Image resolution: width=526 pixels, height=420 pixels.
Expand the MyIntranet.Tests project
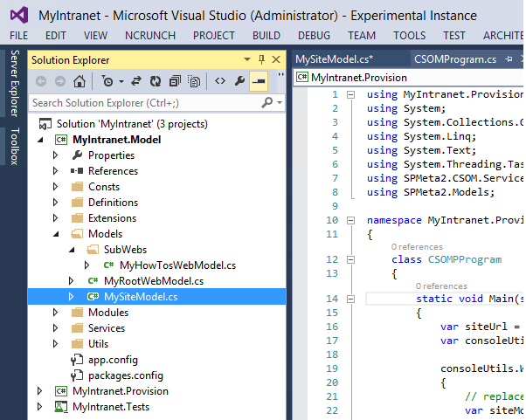click(x=40, y=407)
